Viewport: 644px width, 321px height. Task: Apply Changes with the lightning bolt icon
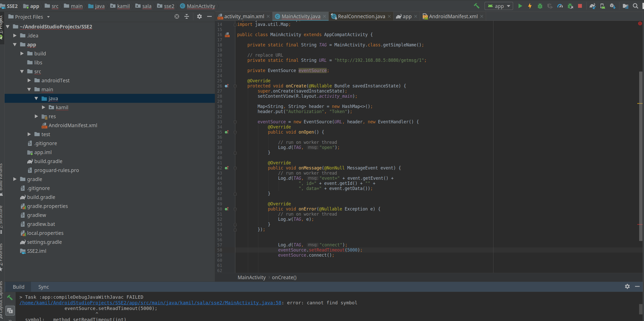[530, 6]
